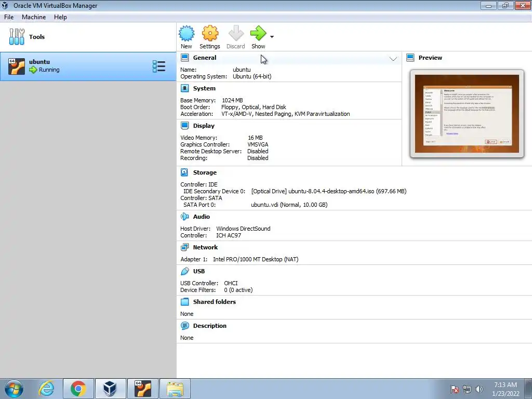Click the Video Memory 16 MB value
Screen dimensions: 532x399
(255, 138)
